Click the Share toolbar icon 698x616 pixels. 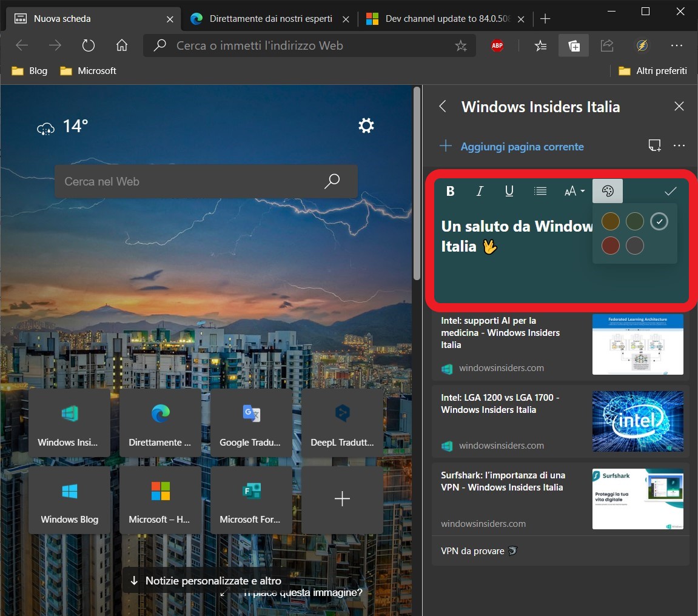607,45
